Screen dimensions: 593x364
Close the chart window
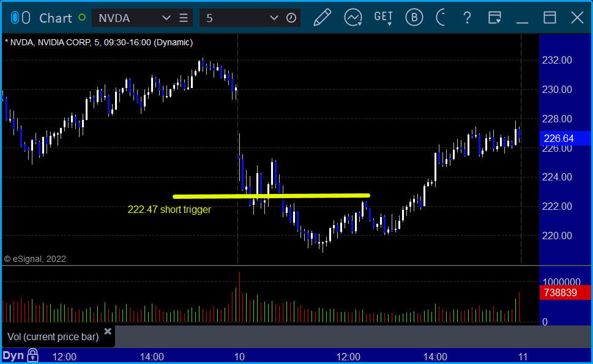pyautogui.click(x=578, y=18)
